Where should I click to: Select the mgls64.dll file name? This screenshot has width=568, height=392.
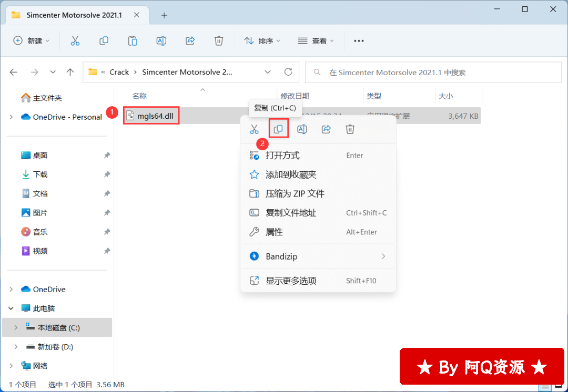(155, 116)
